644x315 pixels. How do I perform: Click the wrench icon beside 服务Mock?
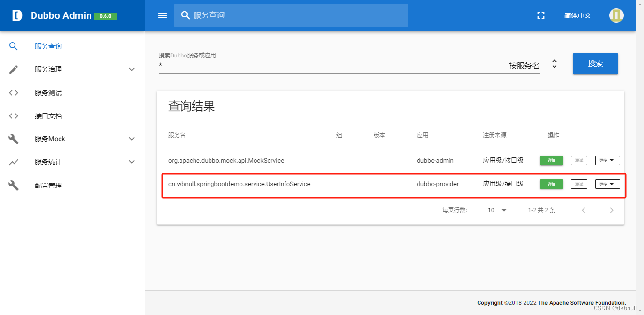tap(14, 139)
